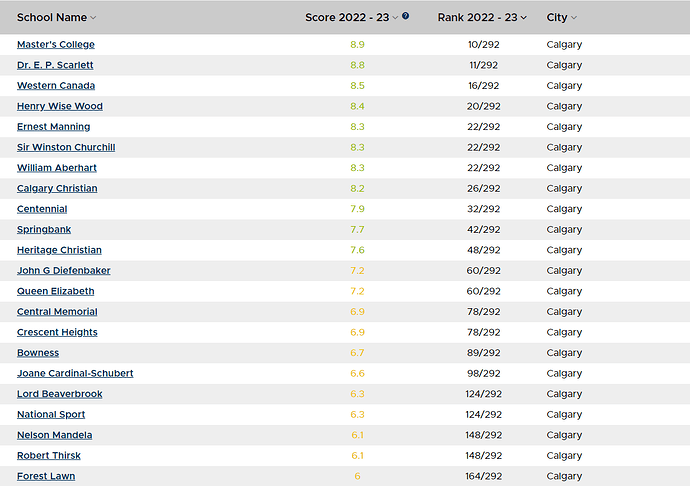
Task: Select rank 32/292 cell
Action: tap(484, 209)
